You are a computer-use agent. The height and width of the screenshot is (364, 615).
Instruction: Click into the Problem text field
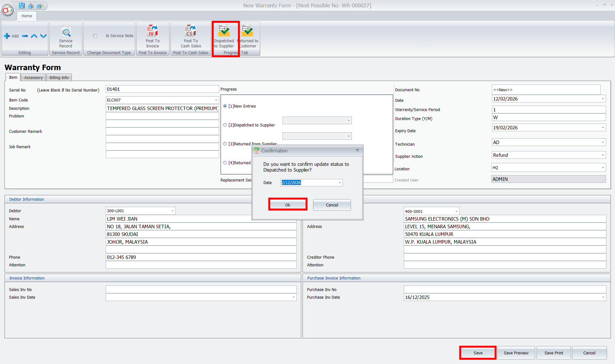tap(162, 116)
